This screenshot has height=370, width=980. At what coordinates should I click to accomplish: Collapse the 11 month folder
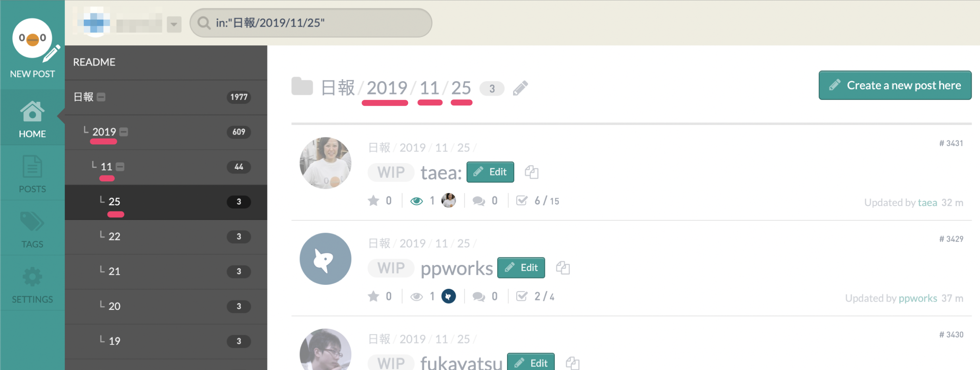point(120,167)
